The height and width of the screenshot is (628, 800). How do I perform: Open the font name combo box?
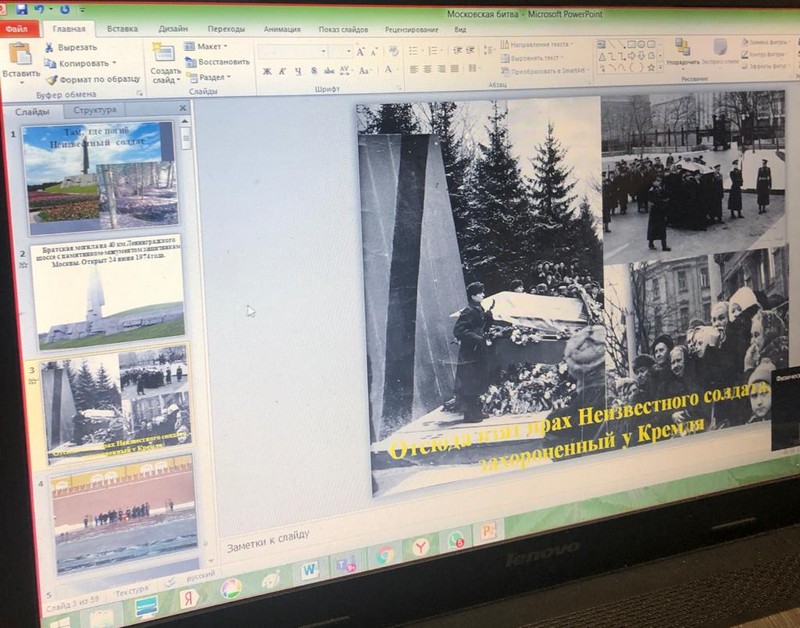click(292, 52)
